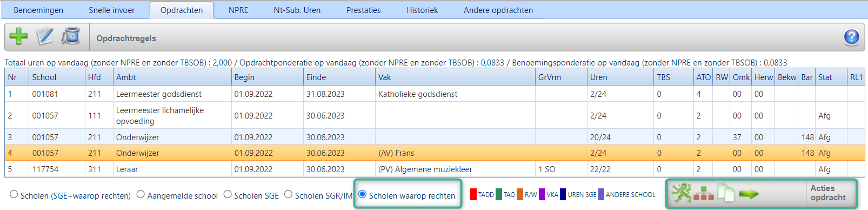Image resolution: width=868 pixels, height=210 pixels.
Task: Click the edit pencil notepad icon
Action: click(45, 37)
